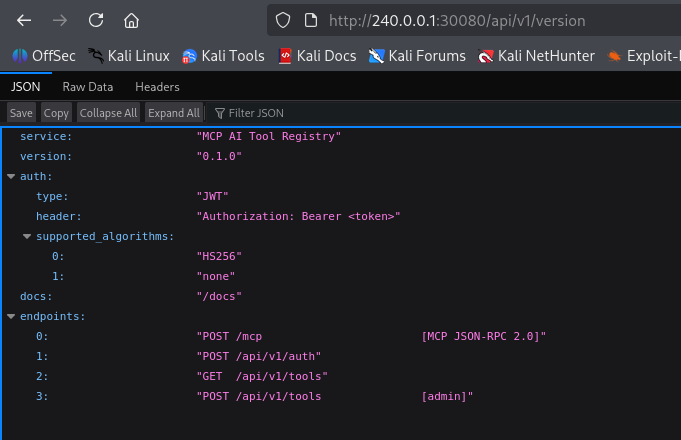Image resolution: width=681 pixels, height=440 pixels.
Task: Show site information page icon
Action: tap(311, 20)
